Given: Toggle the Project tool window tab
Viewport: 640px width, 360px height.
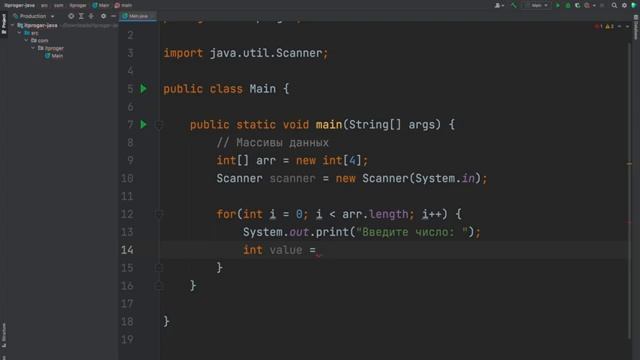Looking at the screenshot, I should (x=4, y=24).
